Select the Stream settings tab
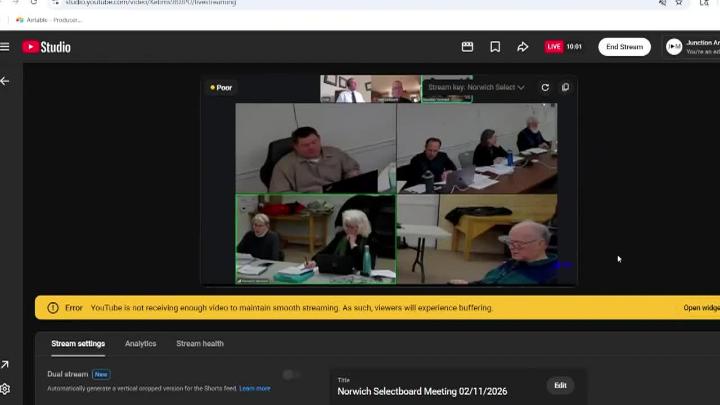Screen dimensions: 720x405 coord(78,344)
